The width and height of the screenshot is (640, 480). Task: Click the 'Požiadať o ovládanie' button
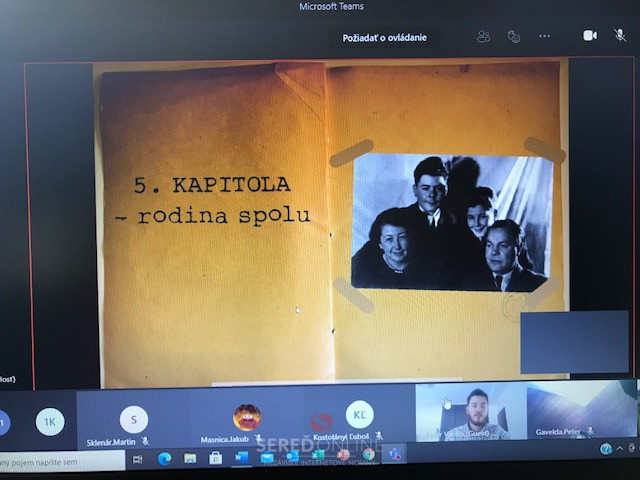click(x=385, y=37)
